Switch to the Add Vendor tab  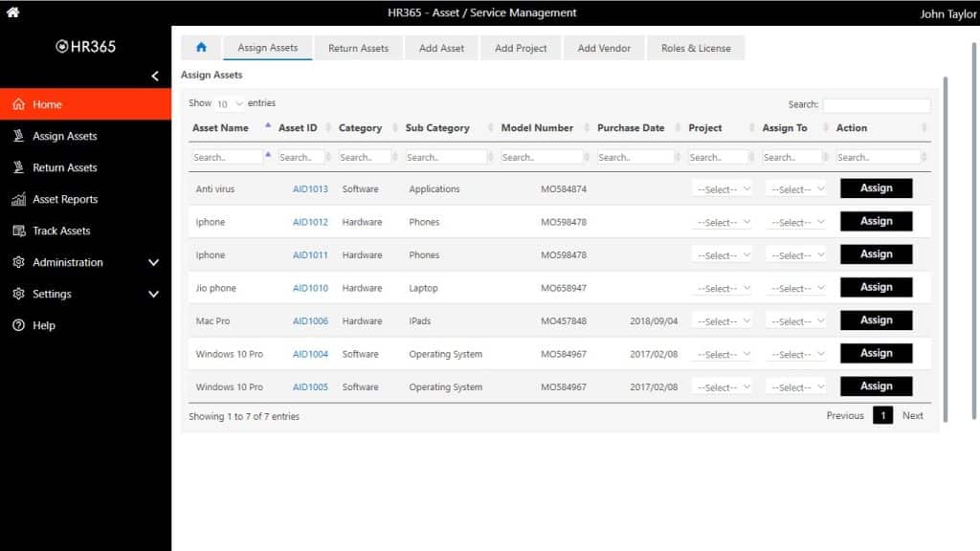tap(604, 47)
